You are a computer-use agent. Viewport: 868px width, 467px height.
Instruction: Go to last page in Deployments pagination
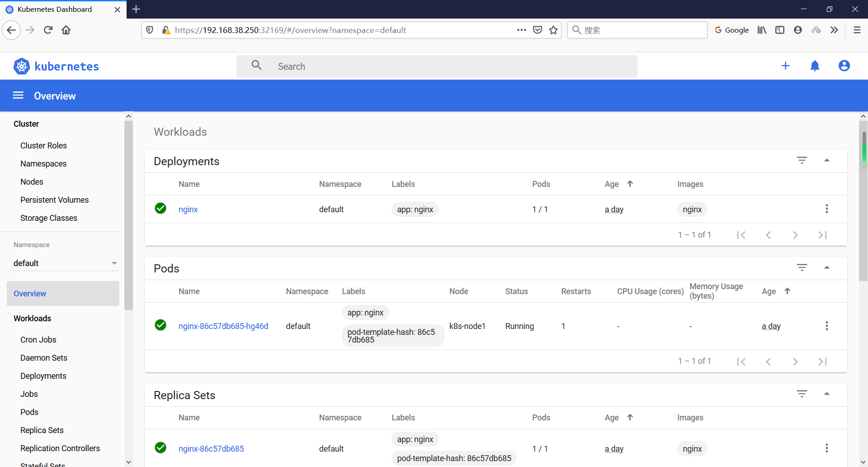pos(822,235)
